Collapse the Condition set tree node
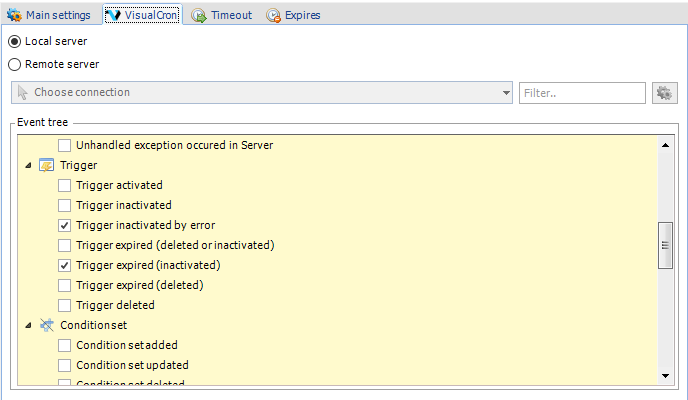 click(x=27, y=325)
